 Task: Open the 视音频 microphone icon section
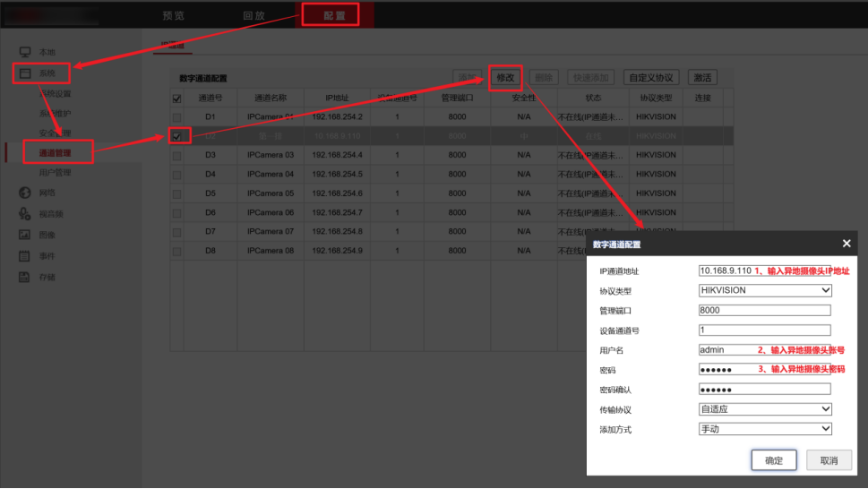click(25, 213)
